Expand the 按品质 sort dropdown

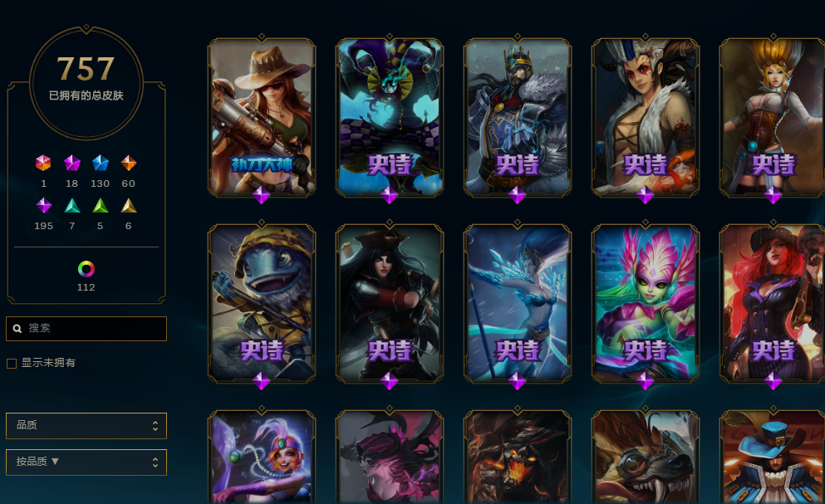pos(86,462)
